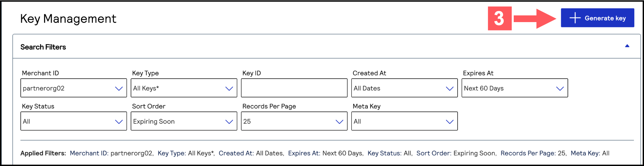Click the Sort Order chevron arrow
This screenshot has width=644, height=166.
pos(229,121)
